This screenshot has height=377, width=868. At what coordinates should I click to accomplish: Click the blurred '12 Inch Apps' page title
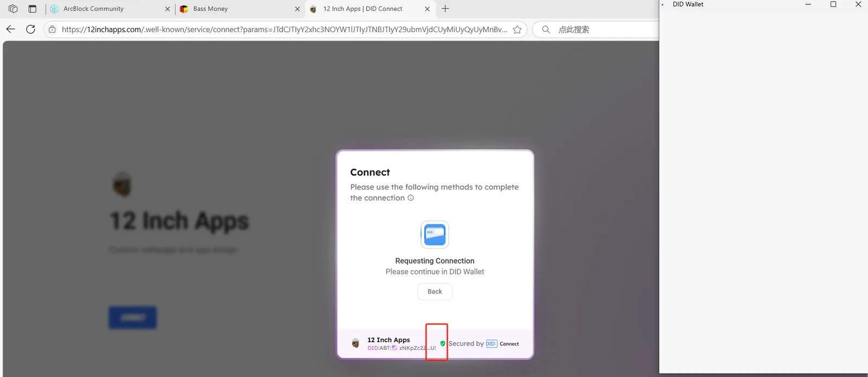[x=179, y=221]
